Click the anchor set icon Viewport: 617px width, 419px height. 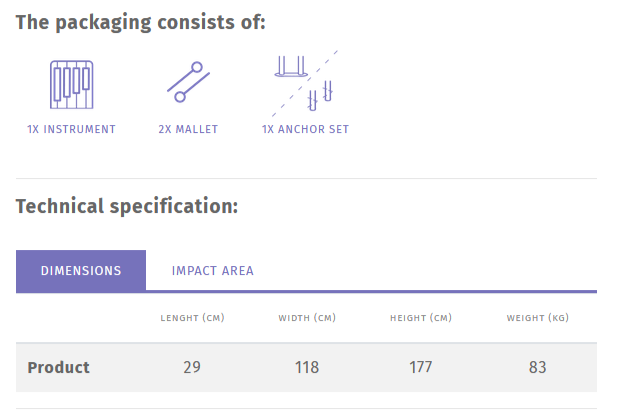[x=305, y=81]
